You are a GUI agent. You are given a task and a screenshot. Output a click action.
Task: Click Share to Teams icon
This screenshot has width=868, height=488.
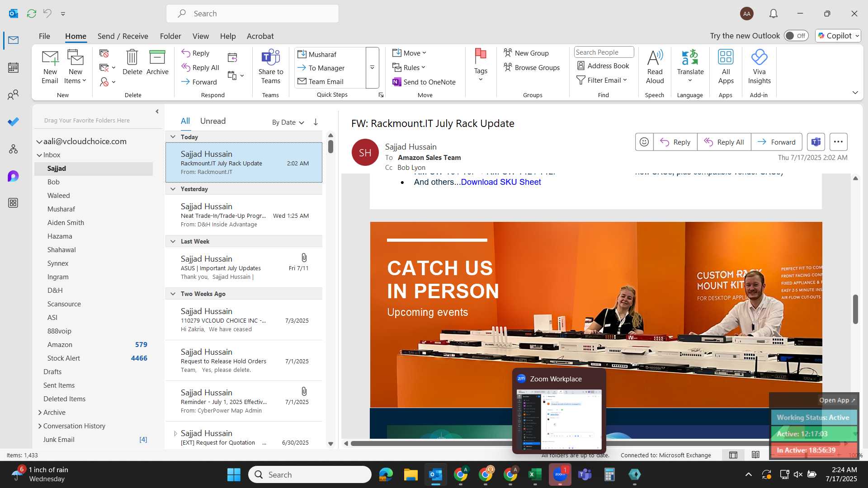point(270,67)
